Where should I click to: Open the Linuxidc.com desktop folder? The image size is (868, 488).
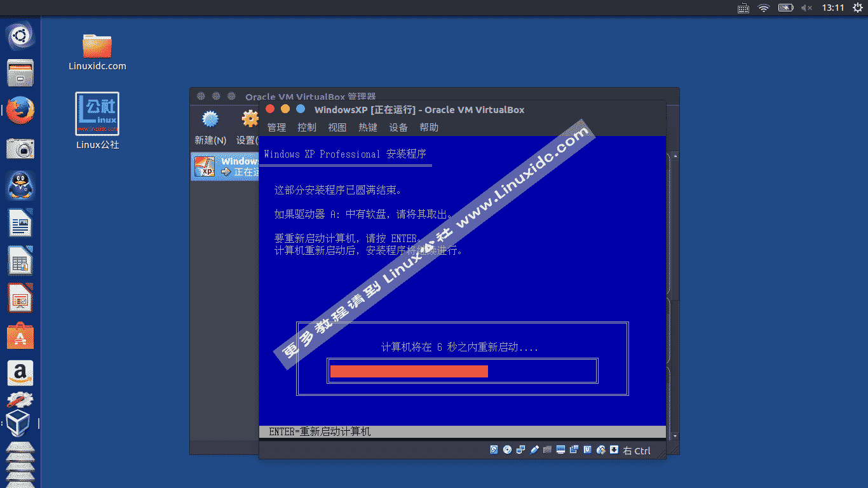[97, 52]
